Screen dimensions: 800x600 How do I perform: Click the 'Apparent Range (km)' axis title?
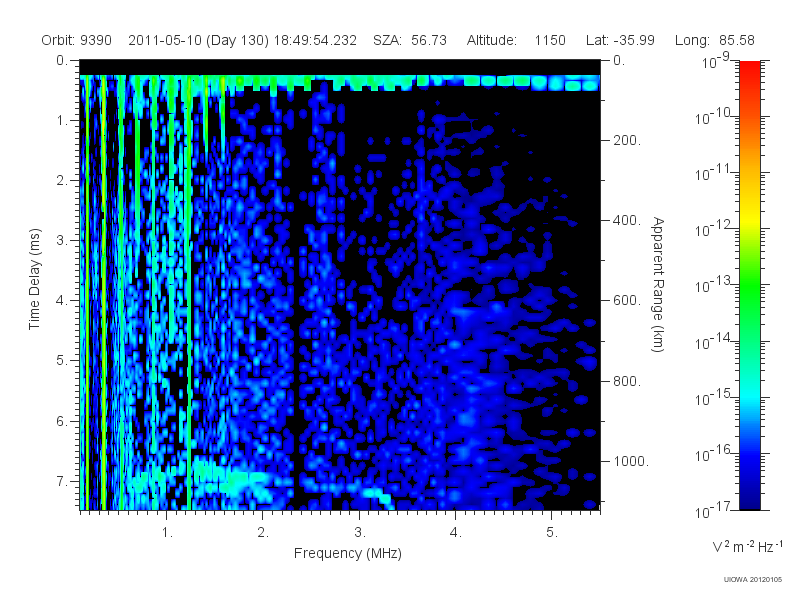point(658,285)
